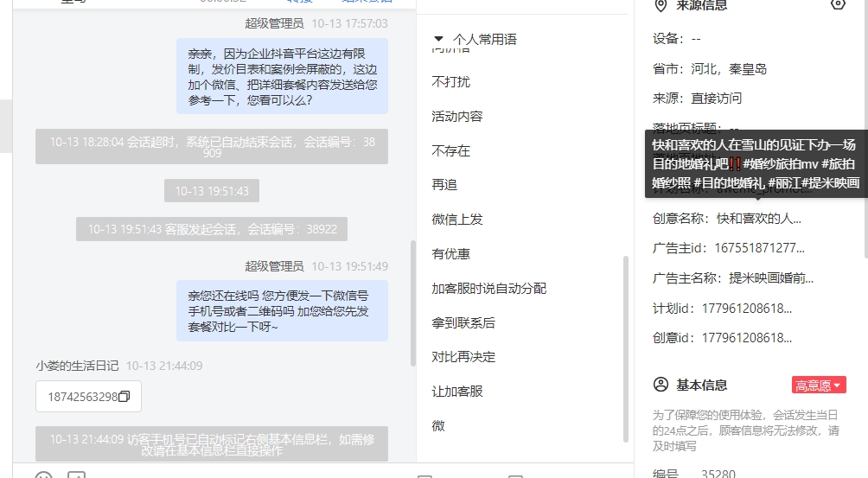Click the 创意名称 field value
868x478 pixels.
(x=759, y=219)
